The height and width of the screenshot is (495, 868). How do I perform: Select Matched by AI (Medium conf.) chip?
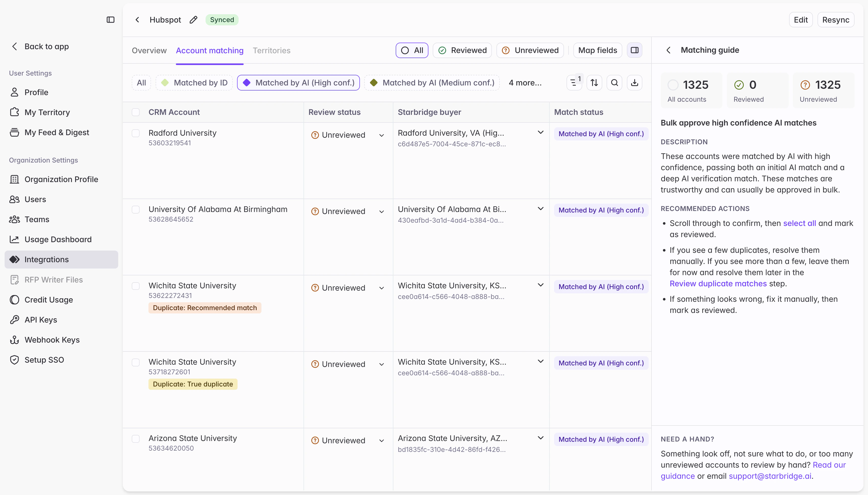pos(432,83)
